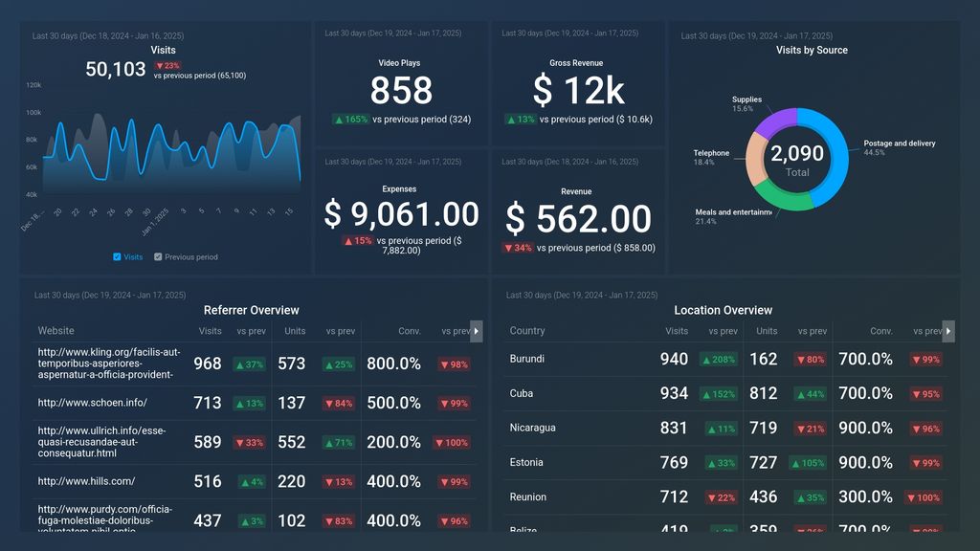Select the Burundi country row

point(725,360)
